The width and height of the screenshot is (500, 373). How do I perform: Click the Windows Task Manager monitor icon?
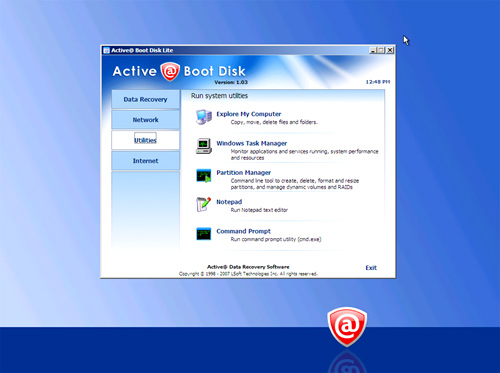coord(204,146)
